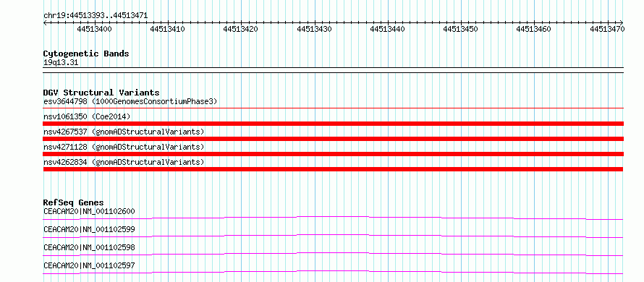Click the nsv4267537 gnomAD variant label
644x282 pixels.
coord(124,132)
